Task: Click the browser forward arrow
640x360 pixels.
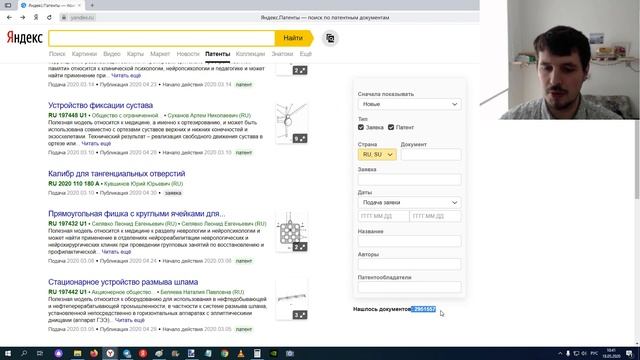Action: click(22, 18)
